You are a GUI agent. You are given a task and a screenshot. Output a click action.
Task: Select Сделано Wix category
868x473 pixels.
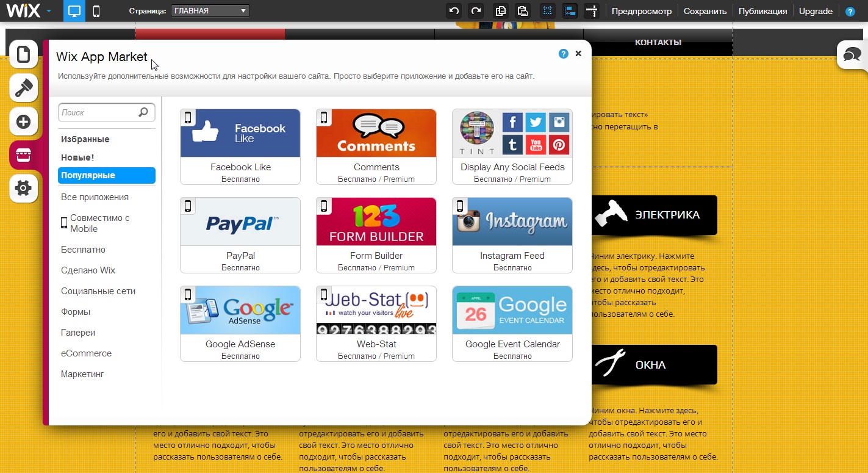pyautogui.click(x=88, y=270)
